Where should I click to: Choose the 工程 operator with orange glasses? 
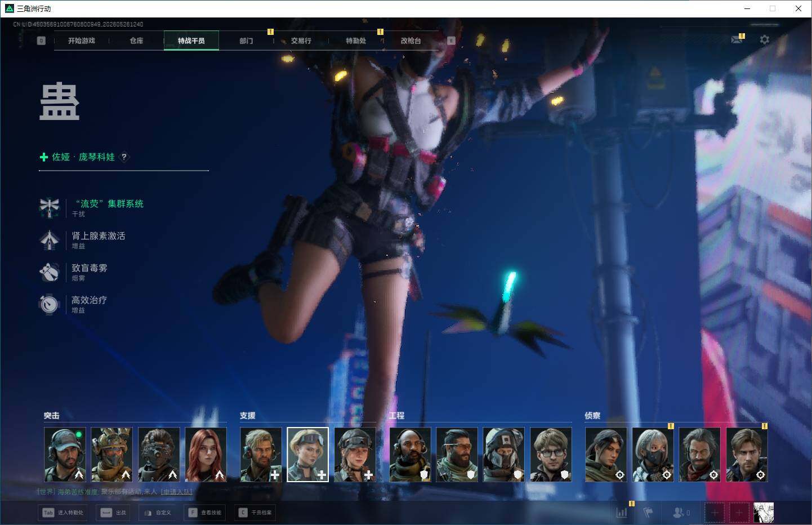457,455
